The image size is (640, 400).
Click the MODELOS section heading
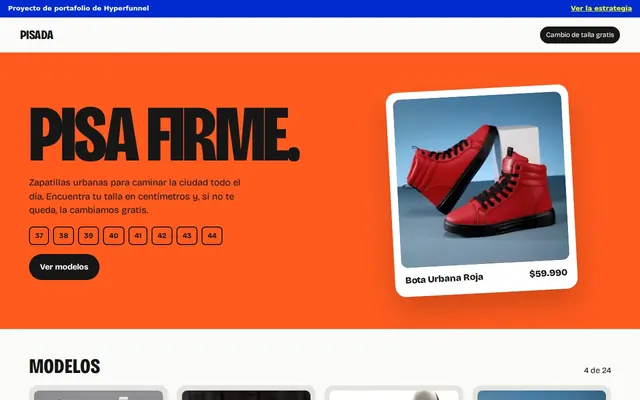pyautogui.click(x=64, y=367)
